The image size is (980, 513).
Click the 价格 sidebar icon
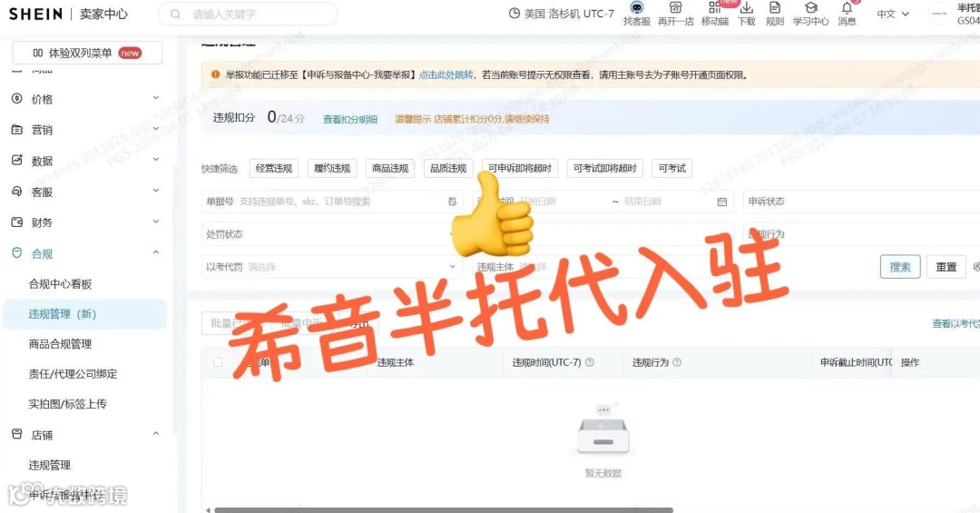click(x=17, y=98)
